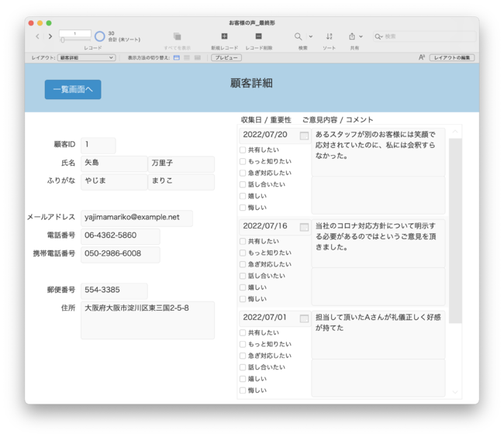Delete record using minus icon
504x437 pixels.
[259, 36]
